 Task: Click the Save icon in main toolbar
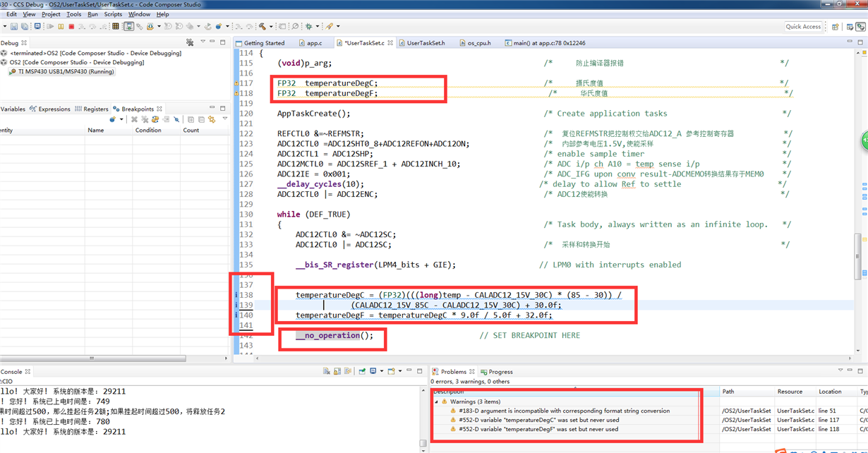tap(14, 26)
